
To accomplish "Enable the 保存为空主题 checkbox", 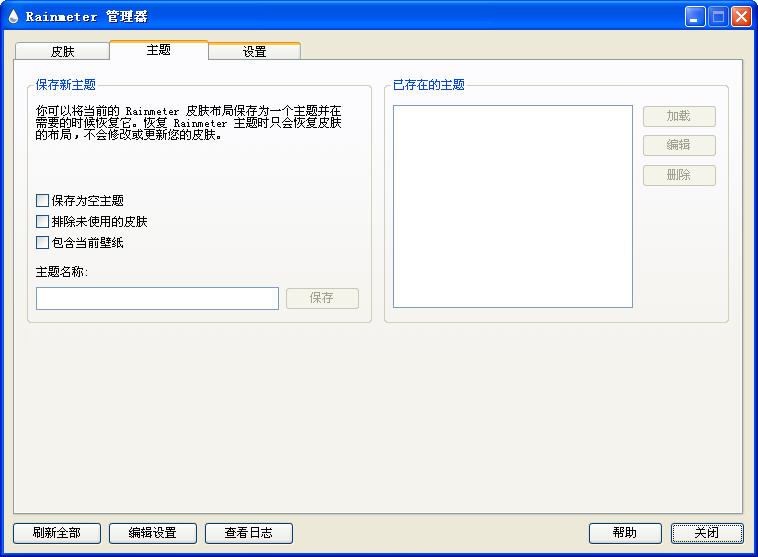I will tap(42, 201).
